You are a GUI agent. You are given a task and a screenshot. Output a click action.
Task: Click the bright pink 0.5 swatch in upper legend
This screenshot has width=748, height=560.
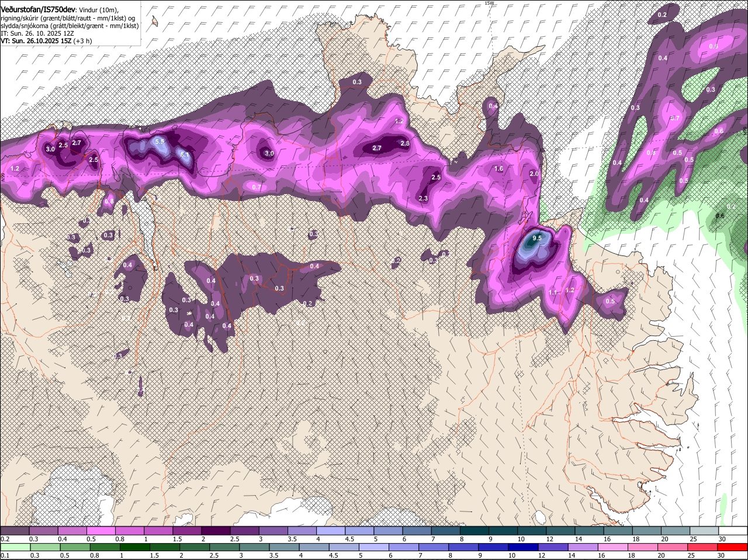(101, 530)
